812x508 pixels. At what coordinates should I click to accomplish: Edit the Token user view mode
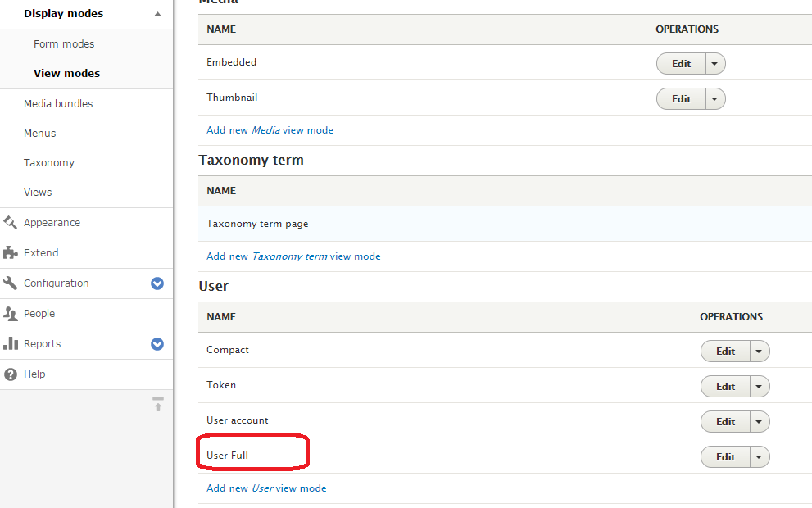point(725,387)
